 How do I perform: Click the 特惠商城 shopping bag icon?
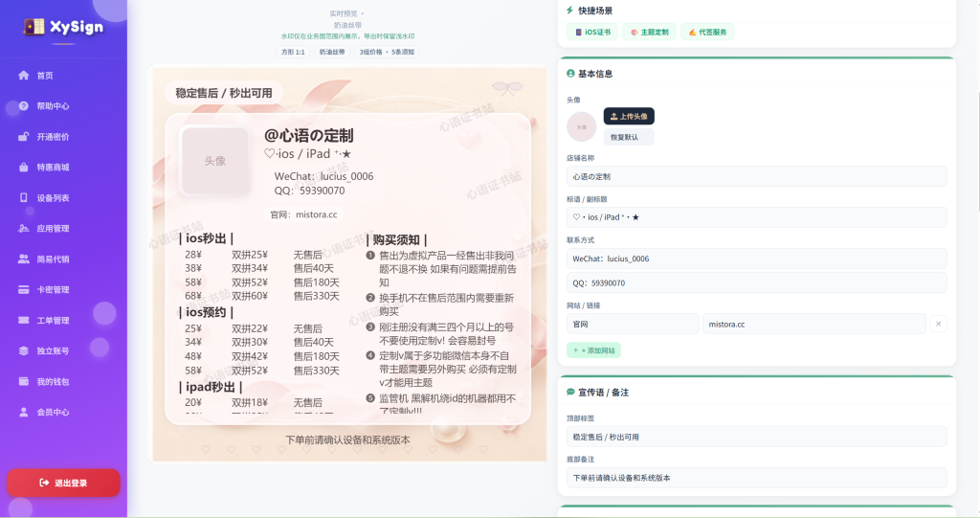(24, 167)
